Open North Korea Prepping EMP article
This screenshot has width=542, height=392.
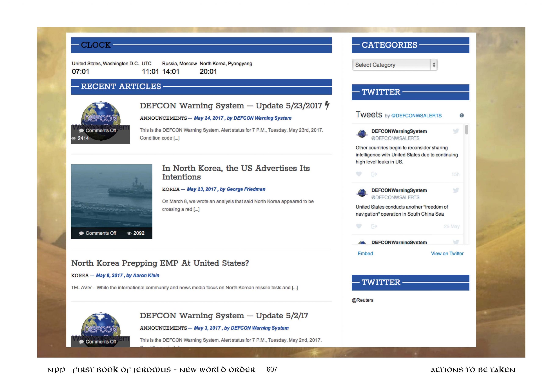coord(160,263)
